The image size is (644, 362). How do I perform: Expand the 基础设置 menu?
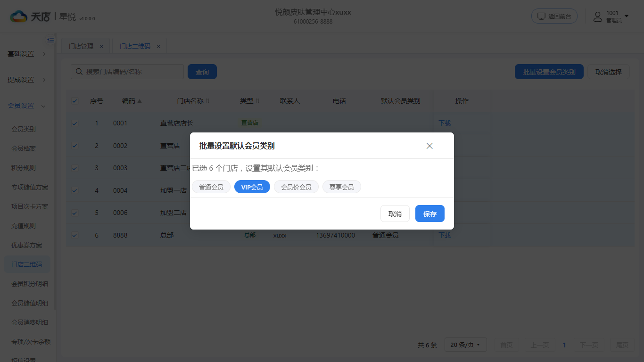pyautogui.click(x=27, y=54)
